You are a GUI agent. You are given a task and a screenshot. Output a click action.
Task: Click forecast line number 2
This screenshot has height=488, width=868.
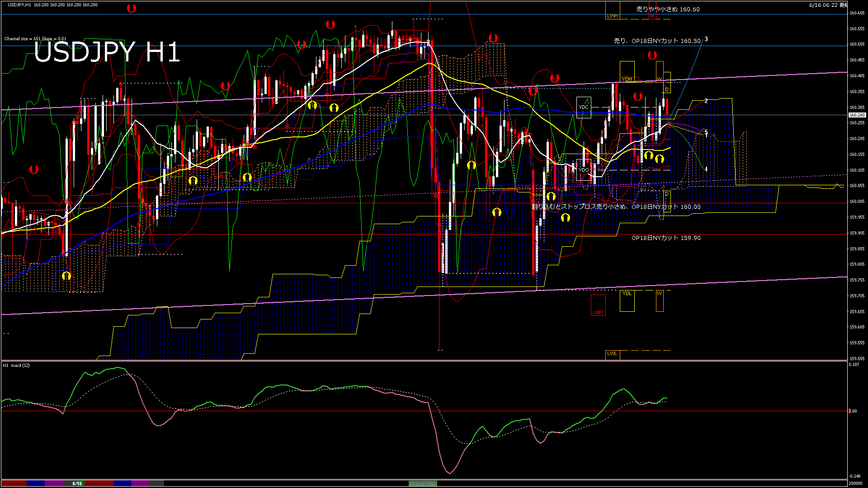[x=706, y=101]
